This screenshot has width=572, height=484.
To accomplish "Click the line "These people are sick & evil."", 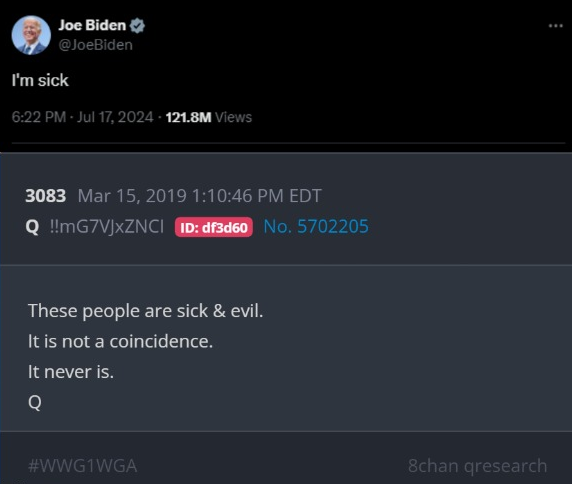I will (x=146, y=311).
